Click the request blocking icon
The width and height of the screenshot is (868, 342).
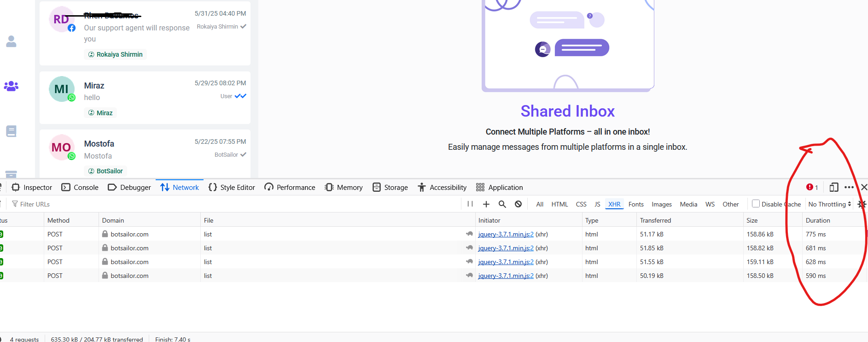tap(518, 204)
